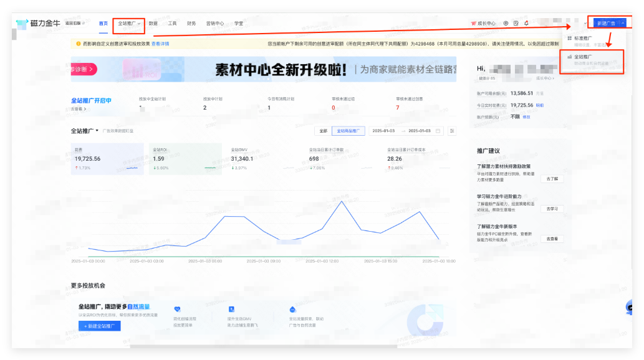This screenshot has height=360, width=644.
Task: Click the notes icon in the header
Action: tap(516, 24)
